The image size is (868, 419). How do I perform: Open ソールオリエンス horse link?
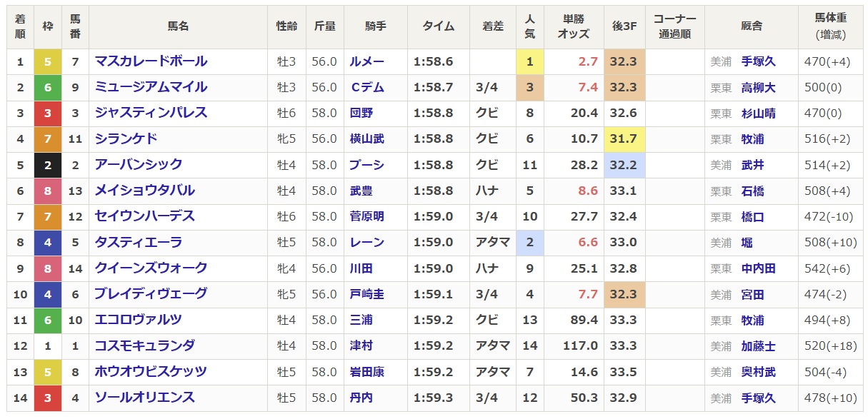coord(145,398)
